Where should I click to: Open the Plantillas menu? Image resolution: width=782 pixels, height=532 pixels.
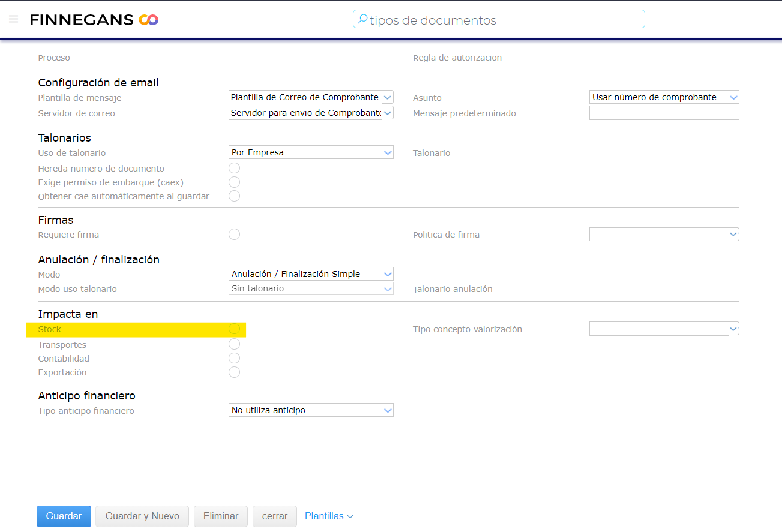coord(329,516)
